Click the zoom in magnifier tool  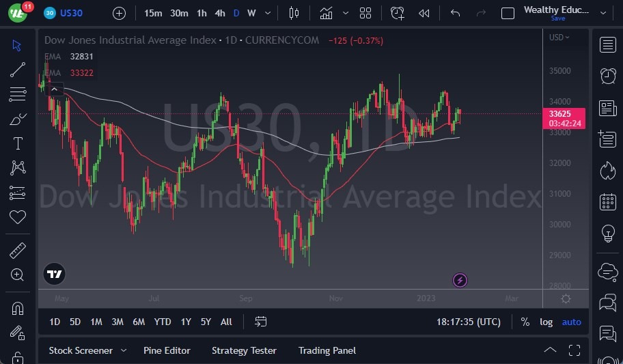[x=18, y=275]
